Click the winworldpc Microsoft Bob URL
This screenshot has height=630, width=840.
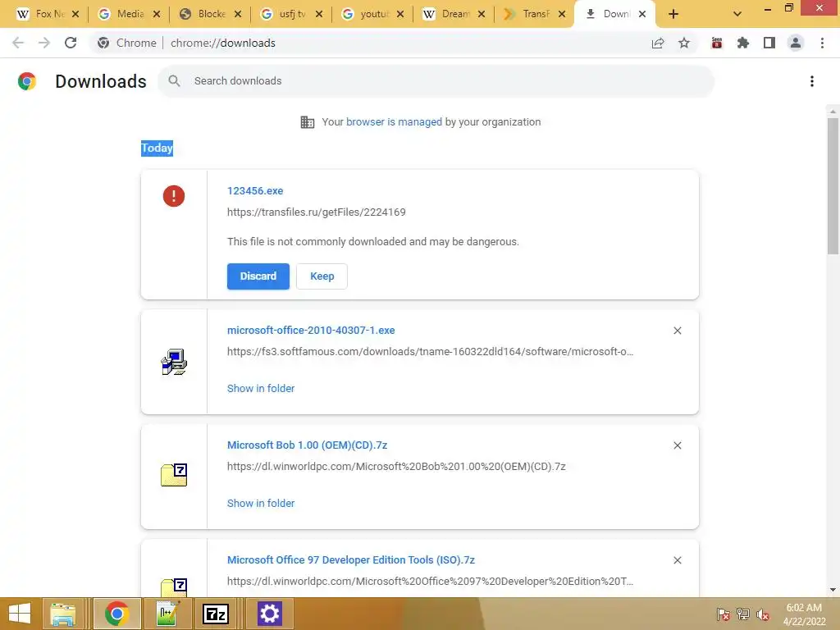396,467
